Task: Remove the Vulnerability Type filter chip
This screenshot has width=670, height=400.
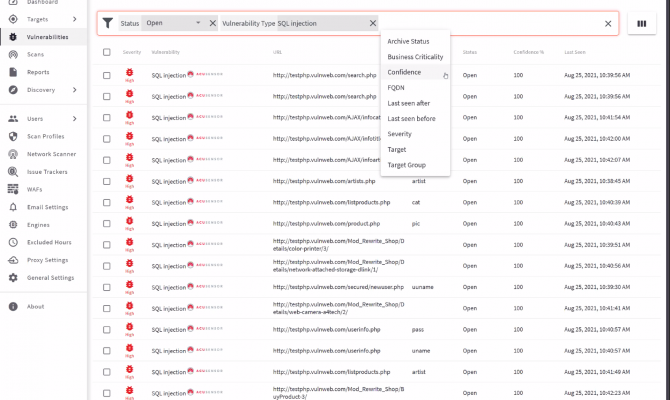Action: click(373, 23)
